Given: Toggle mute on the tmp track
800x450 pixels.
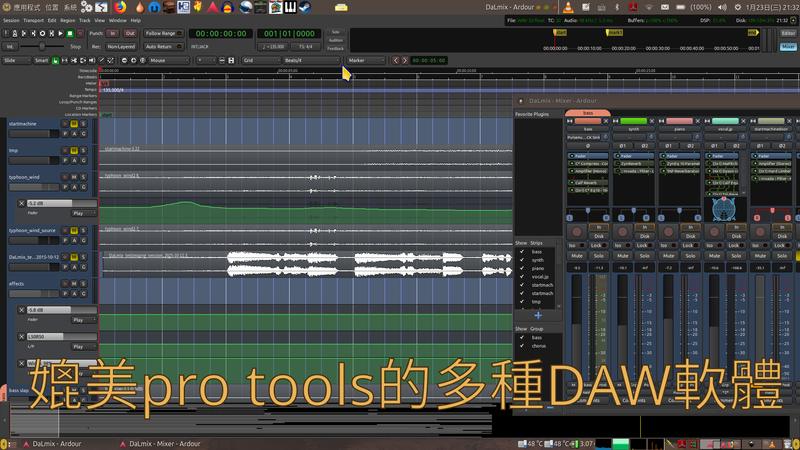Looking at the screenshot, I should [74, 150].
